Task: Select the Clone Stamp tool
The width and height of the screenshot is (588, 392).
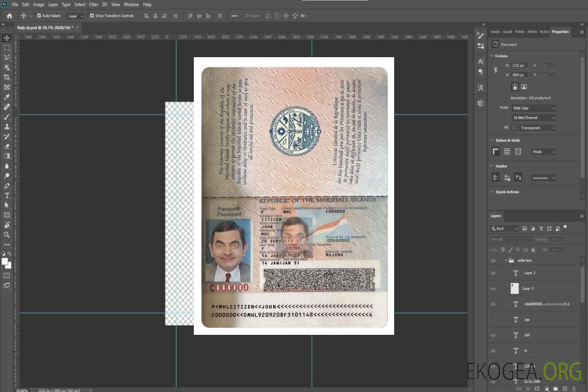Action: click(7, 127)
